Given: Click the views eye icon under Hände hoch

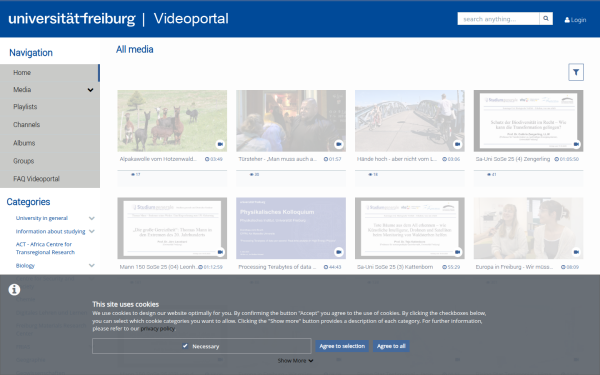Looking at the screenshot, I should tap(370, 174).
